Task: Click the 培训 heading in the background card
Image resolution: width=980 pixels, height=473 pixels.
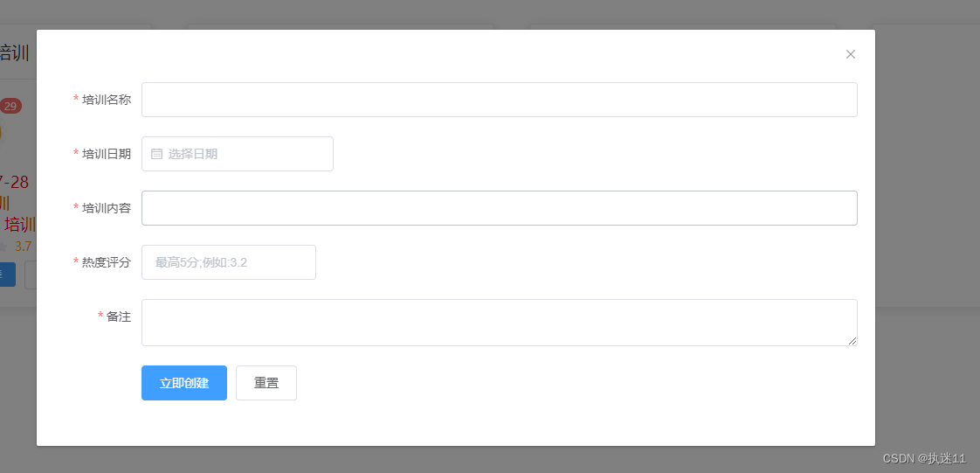Action: tap(14, 53)
